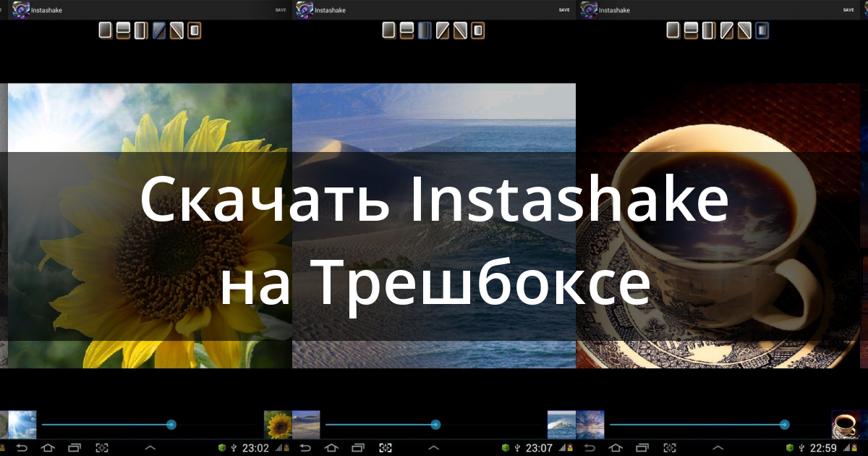868x456 pixels.
Task: Select reverse diagonal blend in sunflower screenshot
Action: [176, 30]
